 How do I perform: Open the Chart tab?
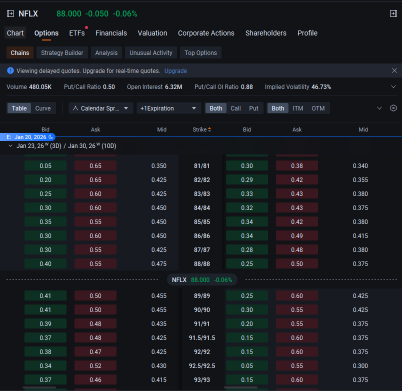click(15, 33)
